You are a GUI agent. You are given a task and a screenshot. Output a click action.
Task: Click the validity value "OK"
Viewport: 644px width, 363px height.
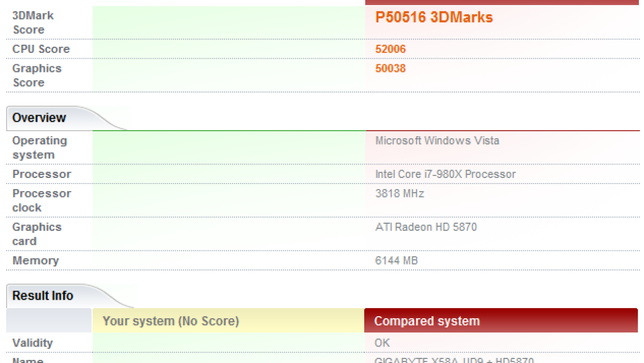382,343
